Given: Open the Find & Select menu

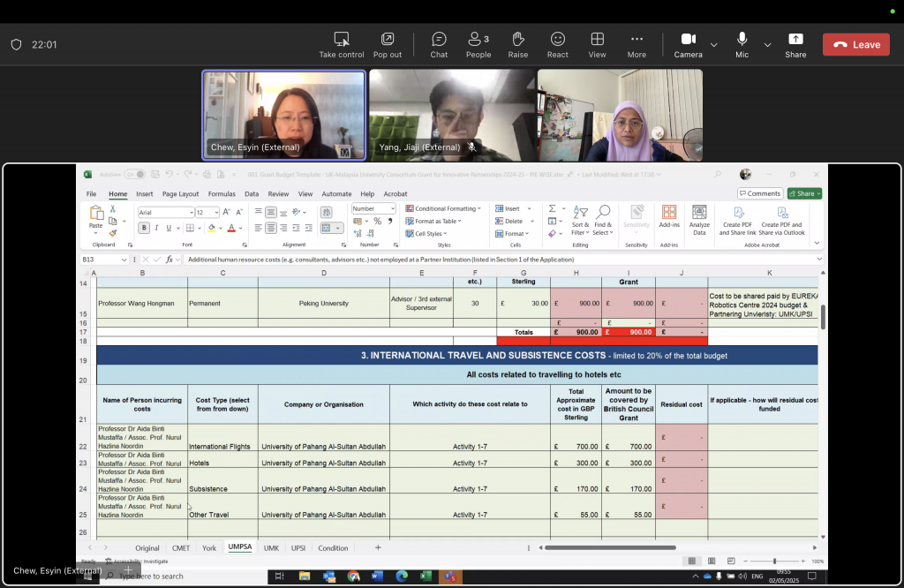Looking at the screenshot, I should pos(603,221).
